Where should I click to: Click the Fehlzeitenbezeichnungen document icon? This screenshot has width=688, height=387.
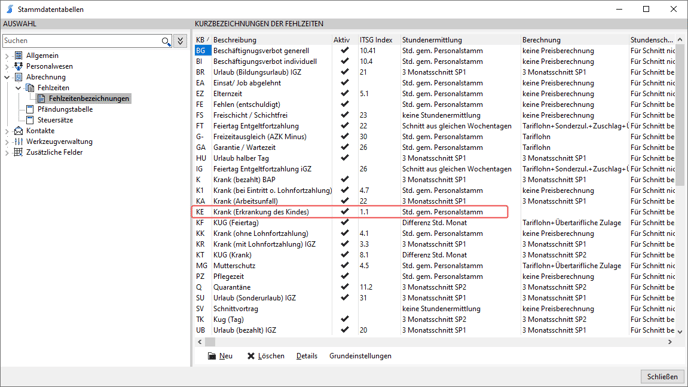(41, 98)
